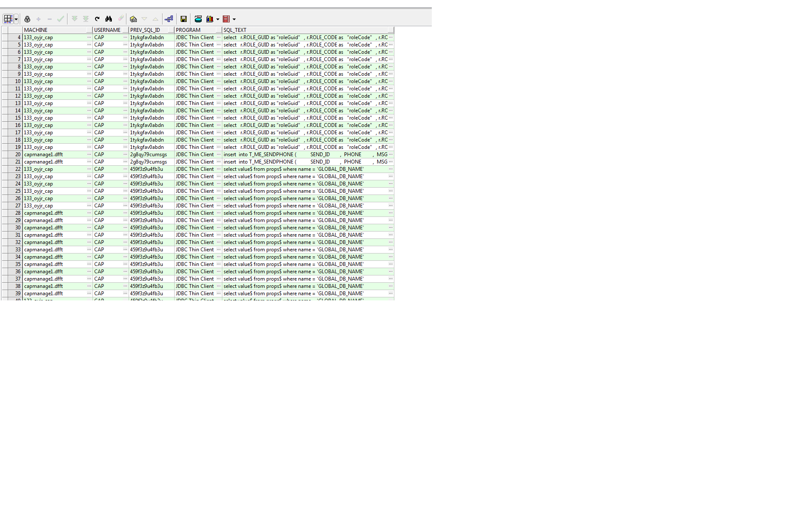The height and width of the screenshot is (513, 812).
Task: Click the teal database export icon
Action: [x=198, y=19]
